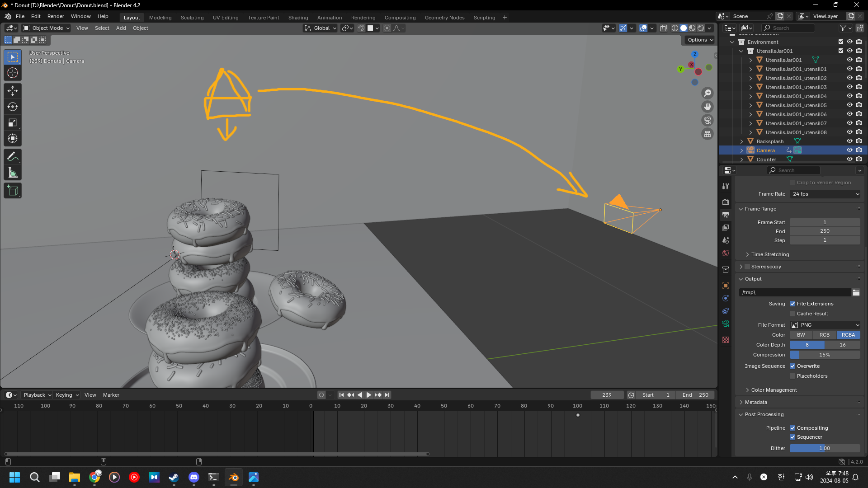Toggle camera view gizmo button

(x=708, y=120)
